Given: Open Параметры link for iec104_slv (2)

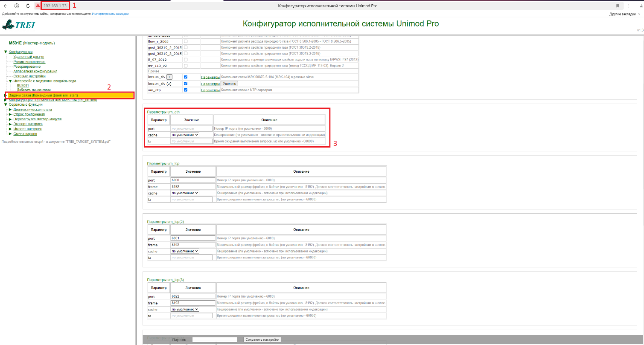Looking at the screenshot, I should 210,84.
